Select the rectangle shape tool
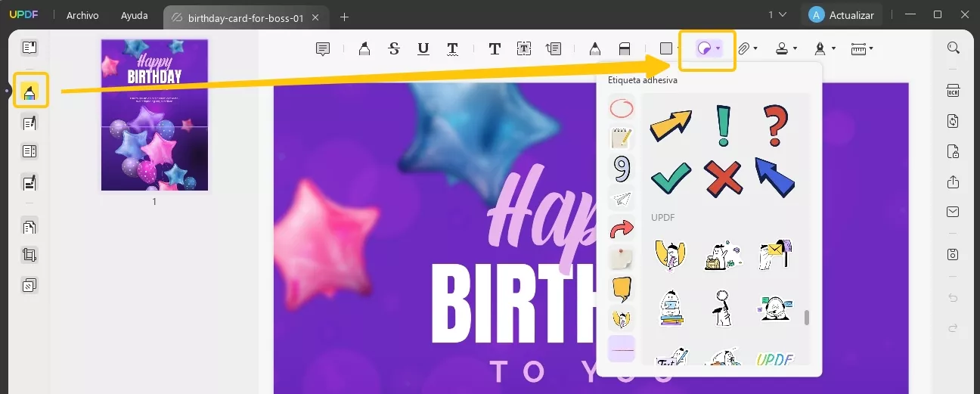This screenshot has height=394, width=980. click(665, 49)
